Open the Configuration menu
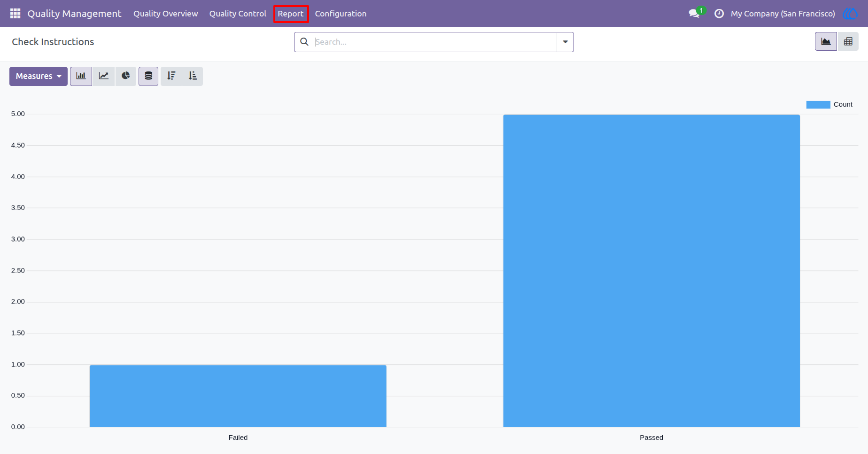The image size is (868, 454). point(341,14)
